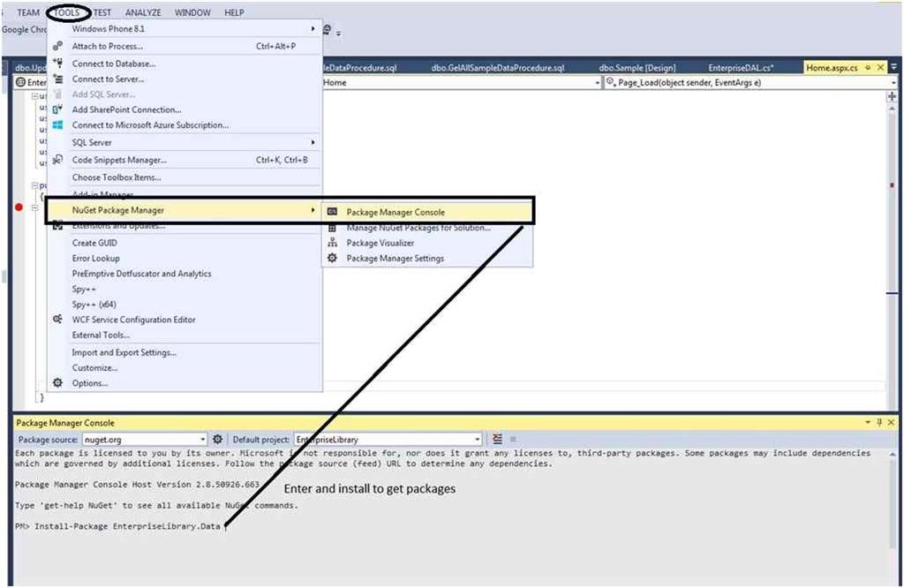Click the Add SharePoint Connection icon
The image size is (904, 588).
pos(56,110)
